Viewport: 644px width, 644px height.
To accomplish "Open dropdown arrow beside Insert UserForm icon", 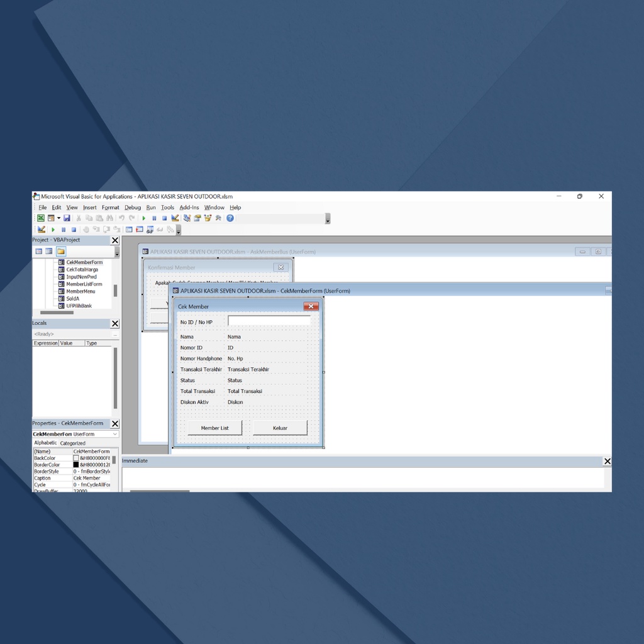I will click(58, 218).
